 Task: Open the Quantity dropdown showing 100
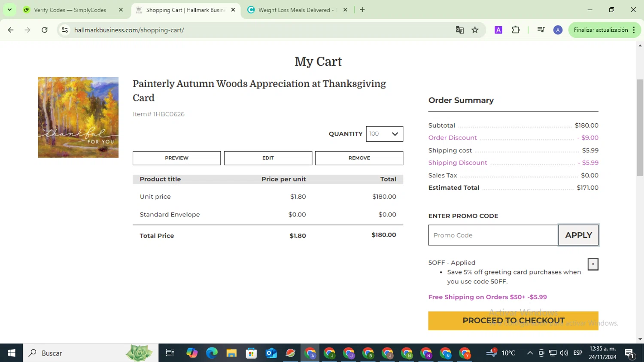tap(384, 134)
